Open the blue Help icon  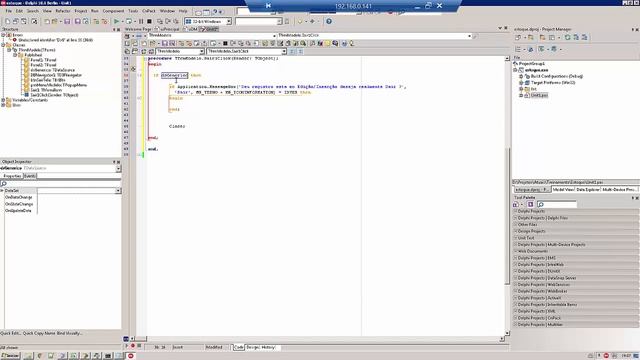coord(329,21)
